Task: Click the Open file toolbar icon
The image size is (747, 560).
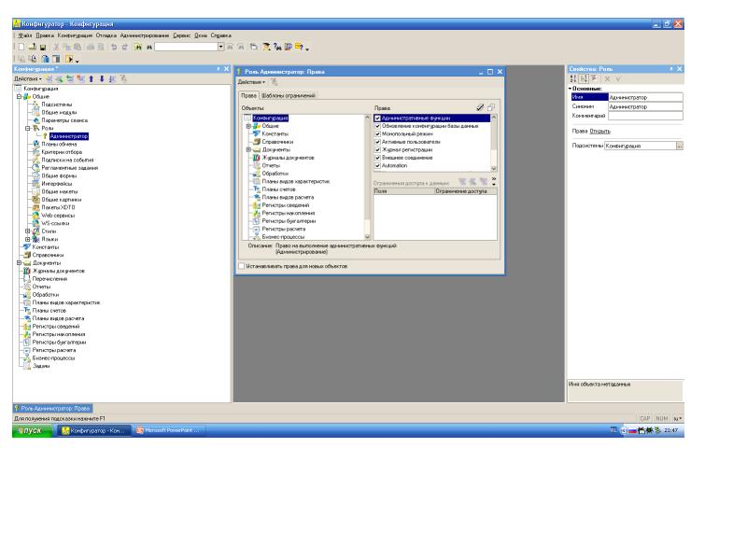Action: pos(33,47)
